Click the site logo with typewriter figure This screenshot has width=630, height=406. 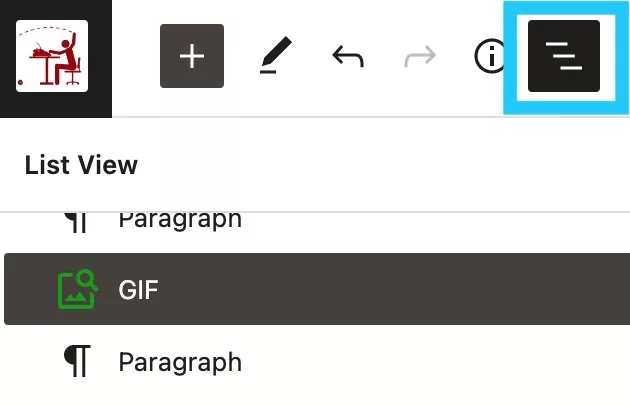pyautogui.click(x=52, y=56)
